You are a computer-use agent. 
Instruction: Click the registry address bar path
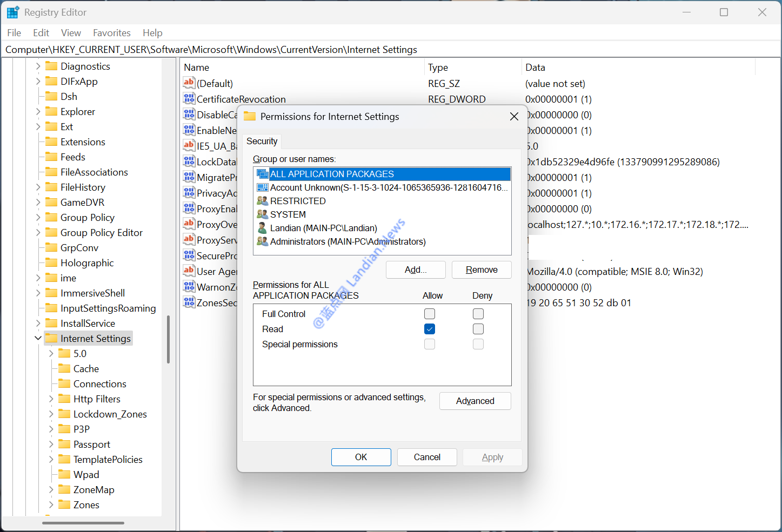click(x=211, y=50)
